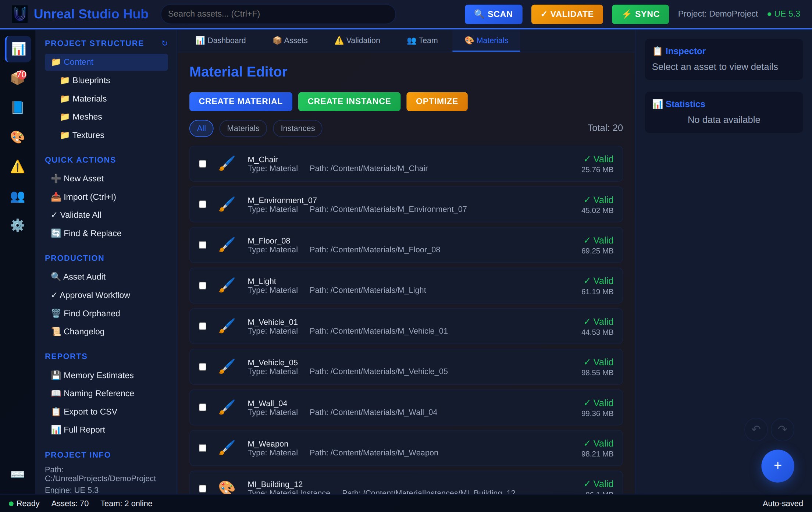Click the paintbrush icon for M_Weapon
The image size is (812, 512).
227,448
